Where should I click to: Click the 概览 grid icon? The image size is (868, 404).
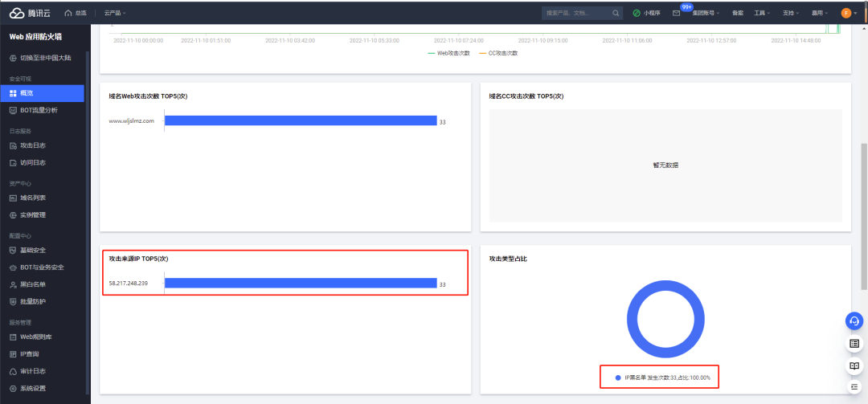pyautogui.click(x=14, y=93)
